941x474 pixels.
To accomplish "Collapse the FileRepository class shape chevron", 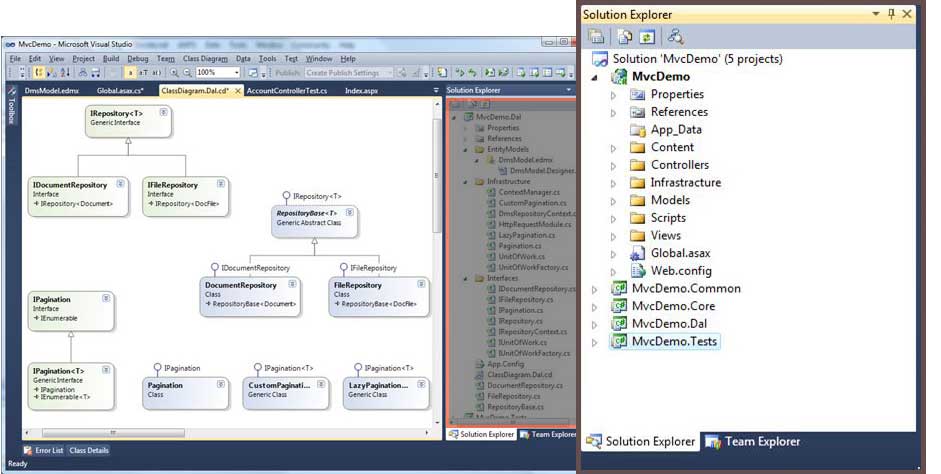I will [x=421, y=284].
